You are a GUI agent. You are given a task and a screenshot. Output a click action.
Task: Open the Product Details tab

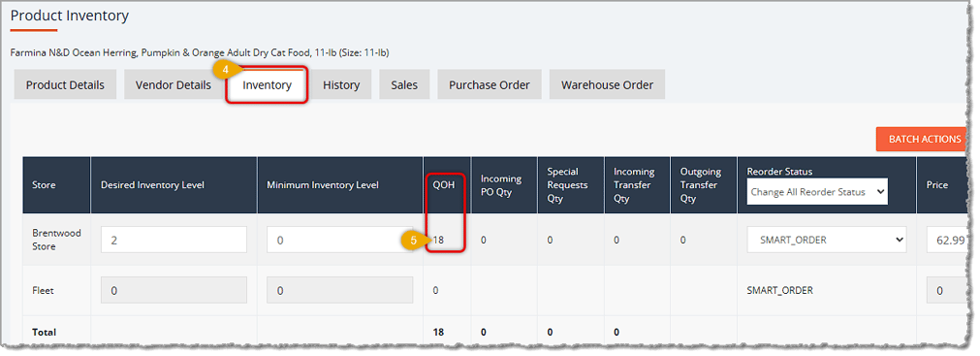point(65,85)
